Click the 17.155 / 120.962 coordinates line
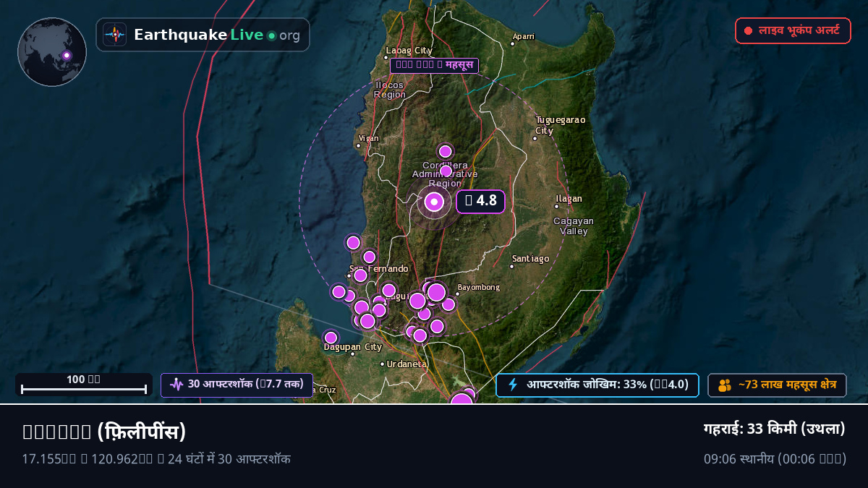Viewport: 868px width, 488px height. click(x=156, y=458)
